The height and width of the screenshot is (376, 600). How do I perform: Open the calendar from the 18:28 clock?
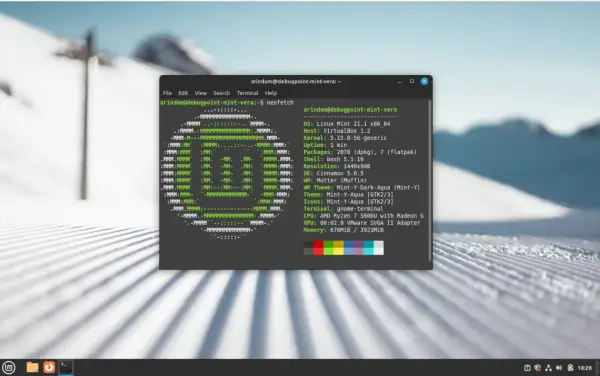coord(585,368)
